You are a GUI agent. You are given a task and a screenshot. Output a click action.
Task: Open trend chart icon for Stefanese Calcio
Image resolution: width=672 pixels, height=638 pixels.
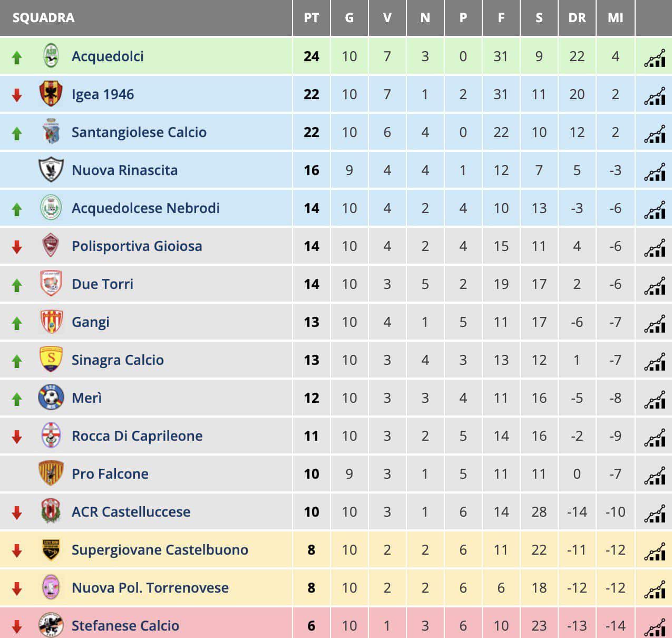(x=655, y=626)
